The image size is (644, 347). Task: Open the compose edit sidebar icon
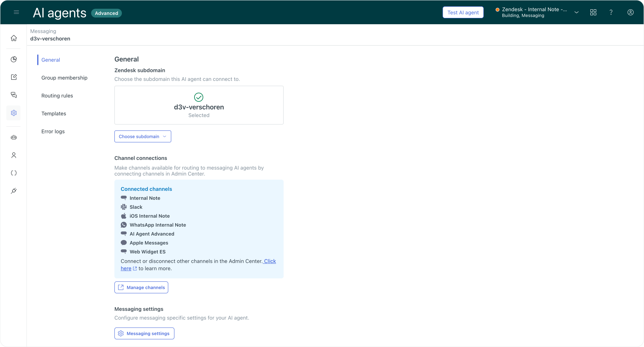coord(14,77)
